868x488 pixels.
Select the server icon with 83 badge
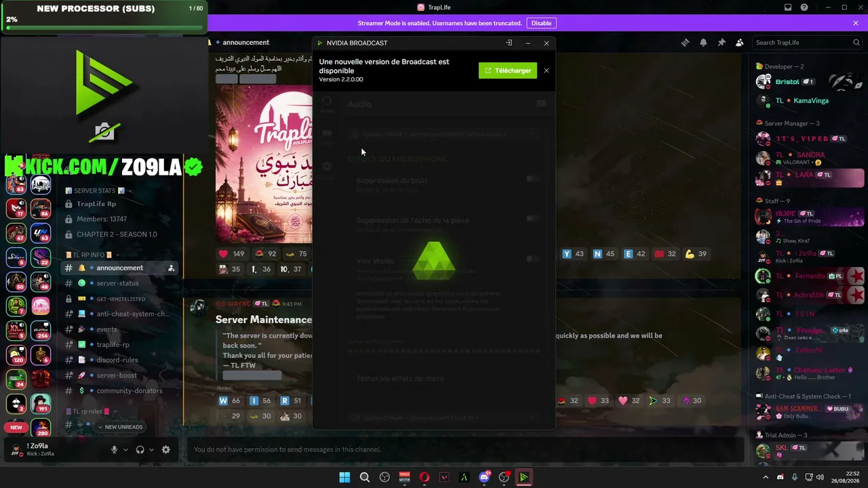(16, 184)
